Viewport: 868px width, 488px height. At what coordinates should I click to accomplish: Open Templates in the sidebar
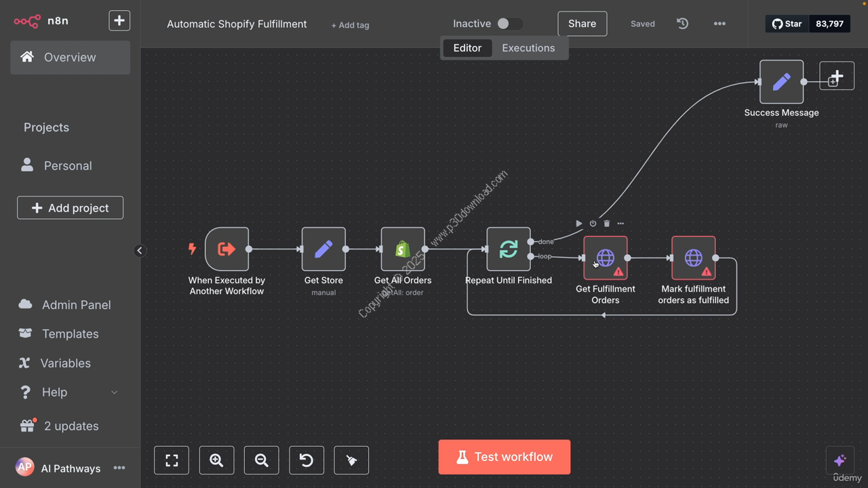click(70, 333)
